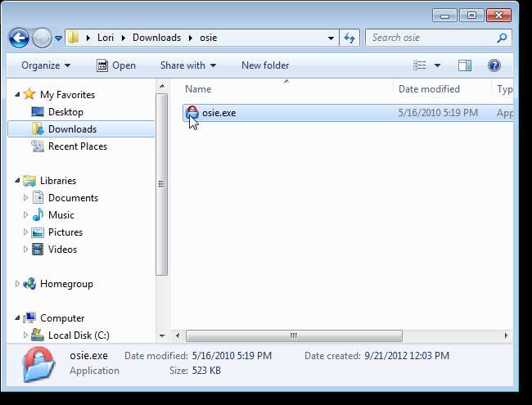Click the greyed Forward navigation arrow
Viewport: 532px width, 405px height.
pyautogui.click(x=42, y=38)
